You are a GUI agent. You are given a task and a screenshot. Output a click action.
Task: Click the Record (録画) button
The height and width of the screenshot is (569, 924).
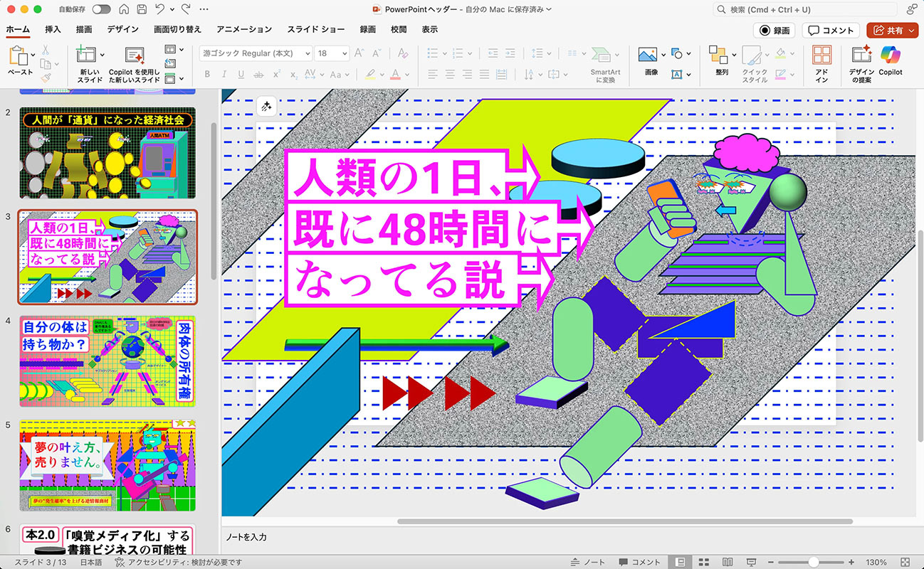[774, 31]
